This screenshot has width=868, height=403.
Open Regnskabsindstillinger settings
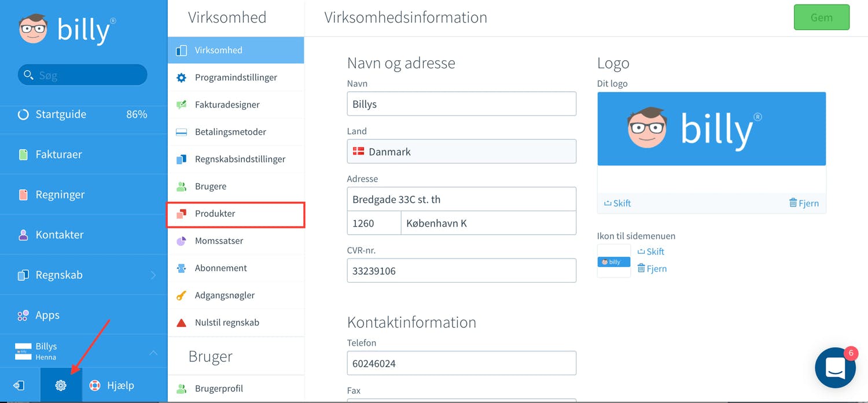coord(236,159)
